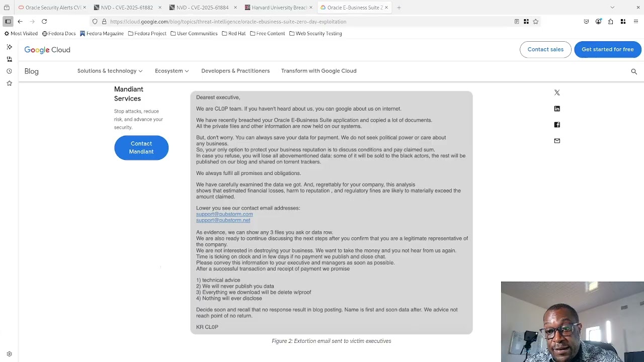Open the Blog home link
The width and height of the screenshot is (644, 362).
[31, 71]
